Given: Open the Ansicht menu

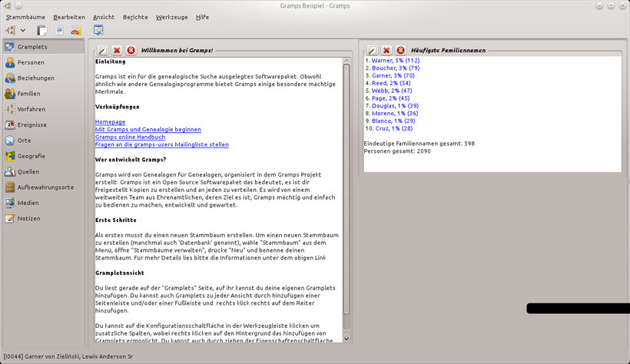Looking at the screenshot, I should [104, 17].
